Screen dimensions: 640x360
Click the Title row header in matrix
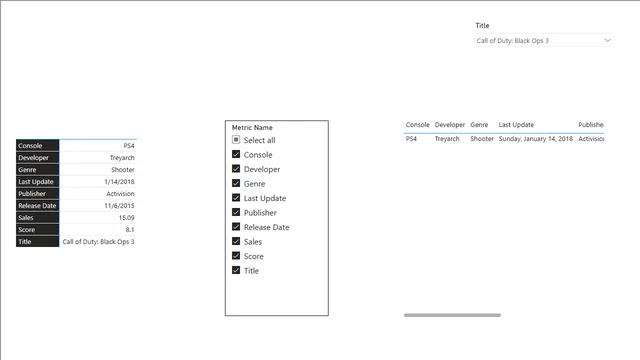coord(38,242)
